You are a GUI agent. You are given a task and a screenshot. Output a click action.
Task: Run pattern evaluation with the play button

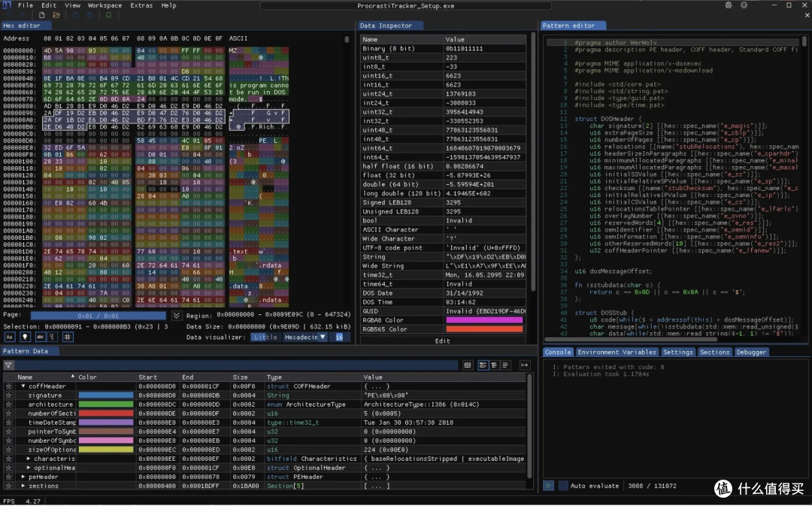click(x=548, y=486)
